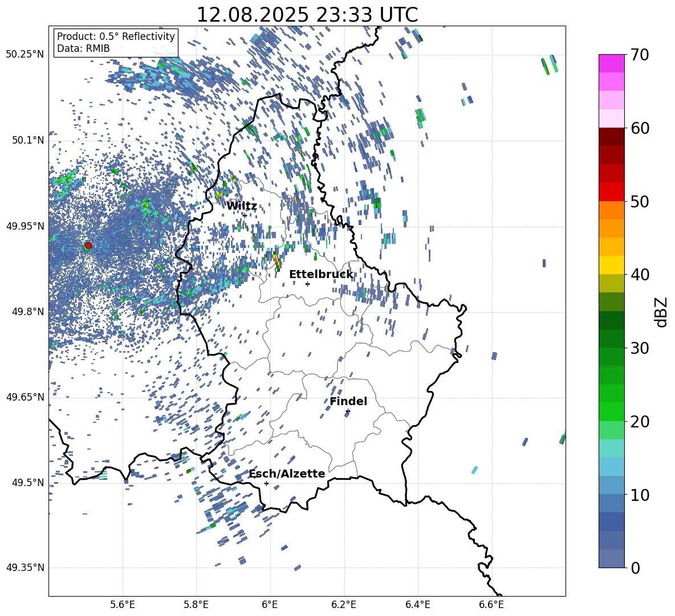This screenshot has height=616, width=675.
Task: Click the title 12.08.2025 23:33 UTC
Action: point(307,15)
